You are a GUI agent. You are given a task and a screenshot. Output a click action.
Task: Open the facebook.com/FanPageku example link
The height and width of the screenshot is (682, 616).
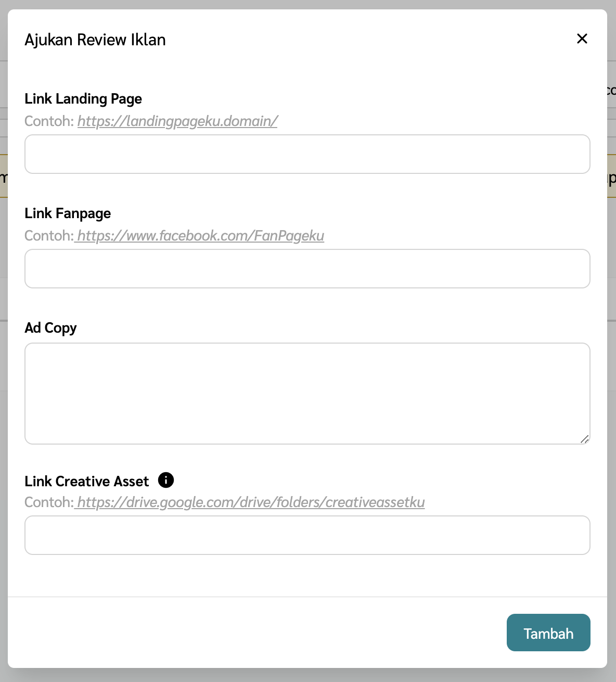200,236
